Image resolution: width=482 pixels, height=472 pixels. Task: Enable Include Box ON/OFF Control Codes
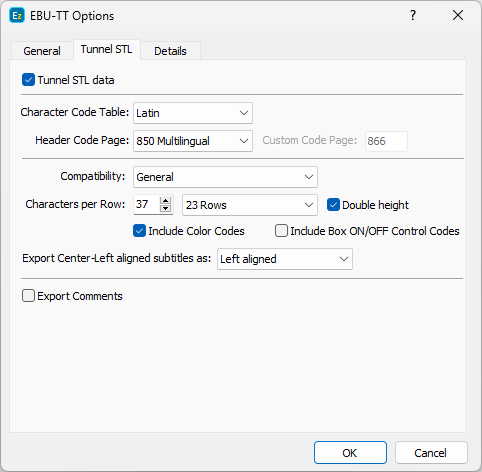281,231
